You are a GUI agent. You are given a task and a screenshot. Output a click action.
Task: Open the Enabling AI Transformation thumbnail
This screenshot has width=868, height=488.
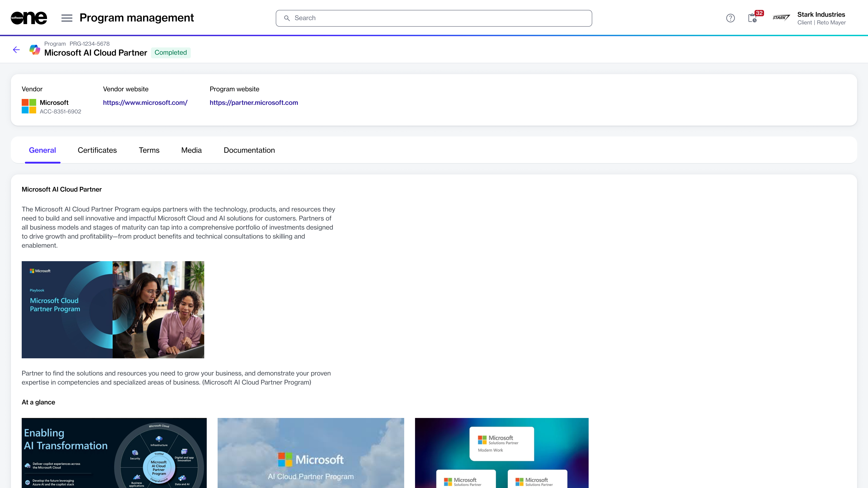114,453
